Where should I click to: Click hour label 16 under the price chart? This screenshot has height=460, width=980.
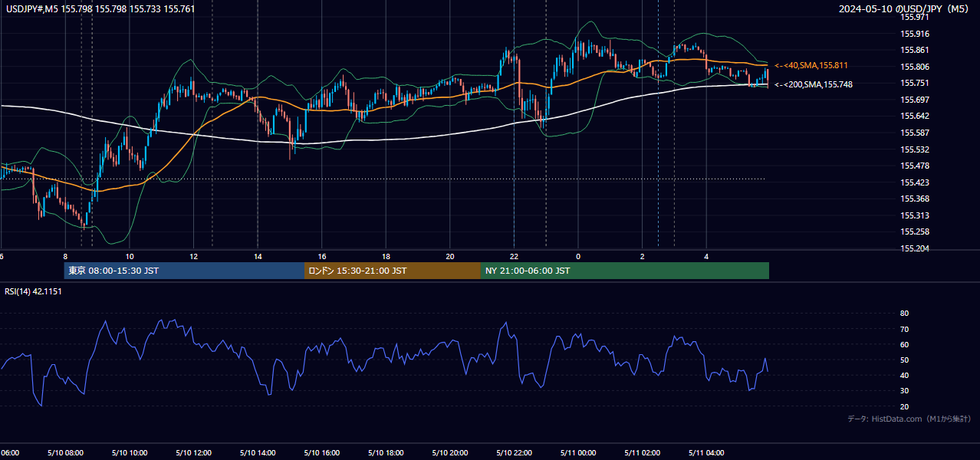[x=322, y=257]
